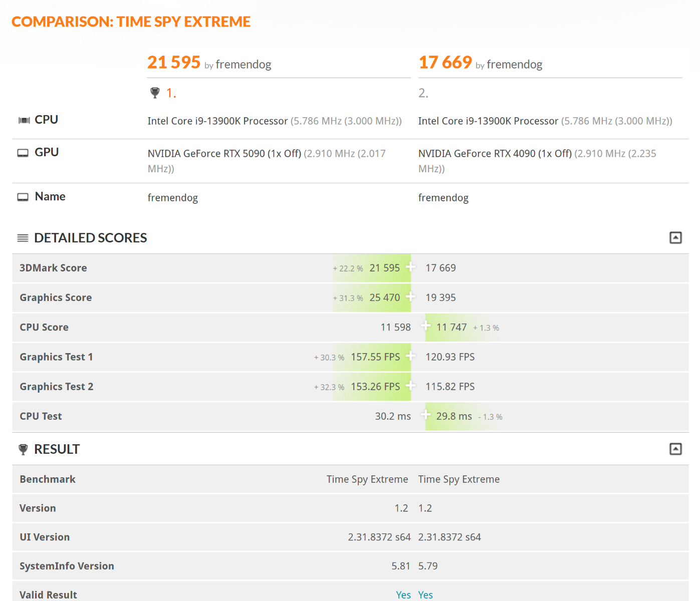Click the 120.93 FPS value
The image size is (700, 601).
(x=450, y=357)
